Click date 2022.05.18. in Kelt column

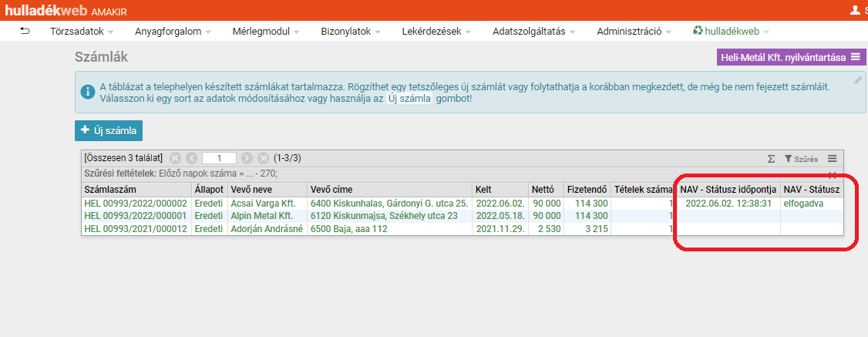[500, 215]
